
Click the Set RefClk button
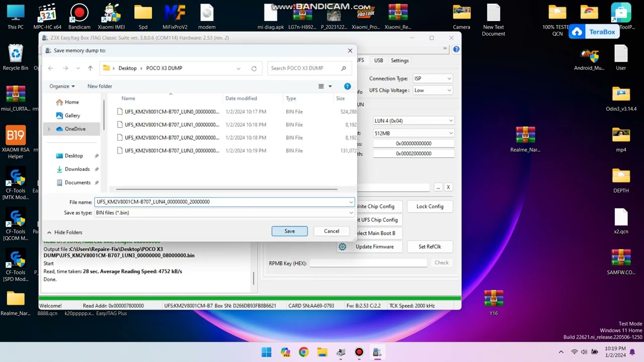click(430, 247)
